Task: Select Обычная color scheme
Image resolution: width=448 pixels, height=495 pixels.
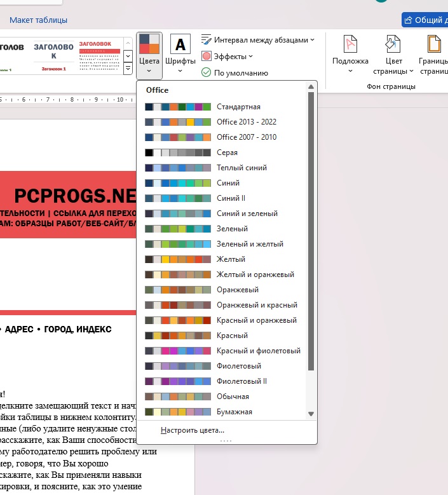Action: [x=221, y=397]
